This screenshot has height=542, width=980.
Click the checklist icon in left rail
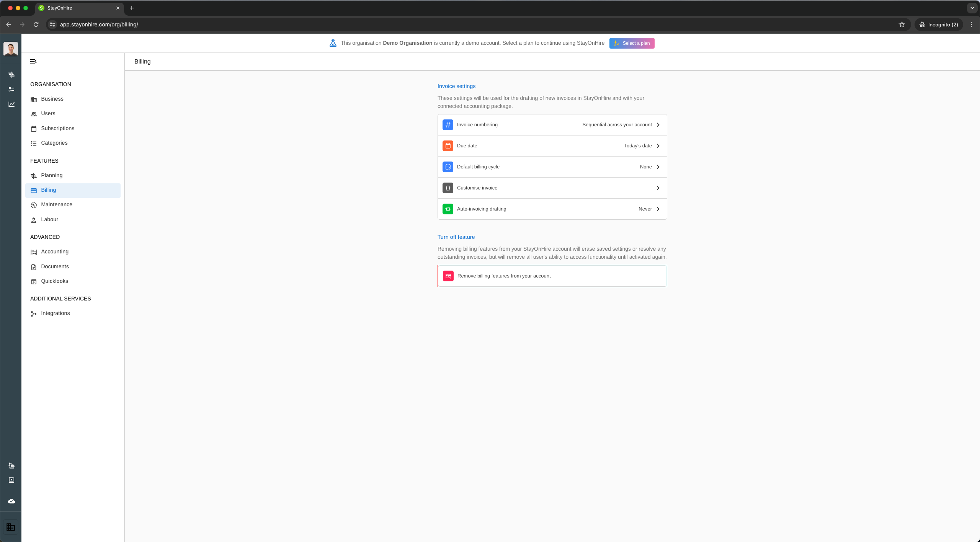[11, 89]
